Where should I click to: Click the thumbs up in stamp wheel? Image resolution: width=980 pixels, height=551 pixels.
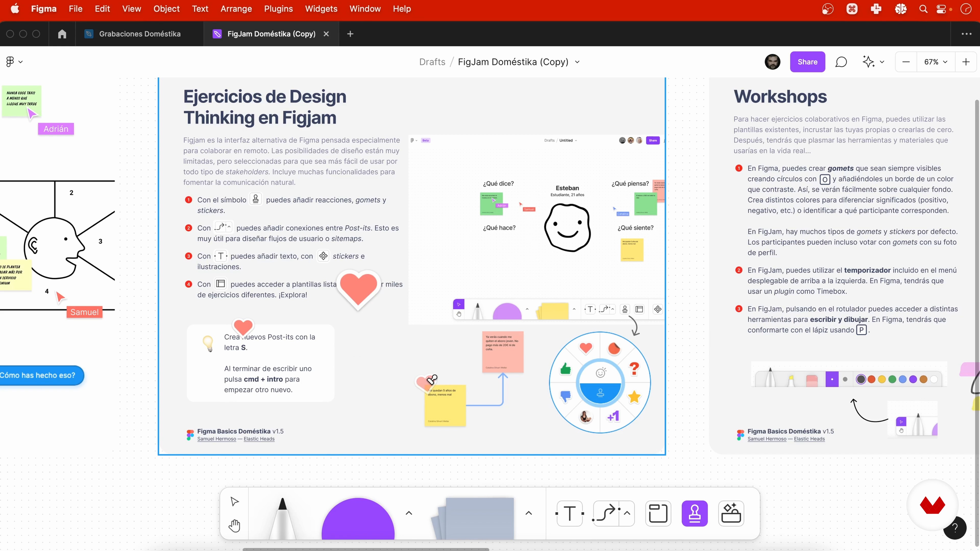coord(566,368)
